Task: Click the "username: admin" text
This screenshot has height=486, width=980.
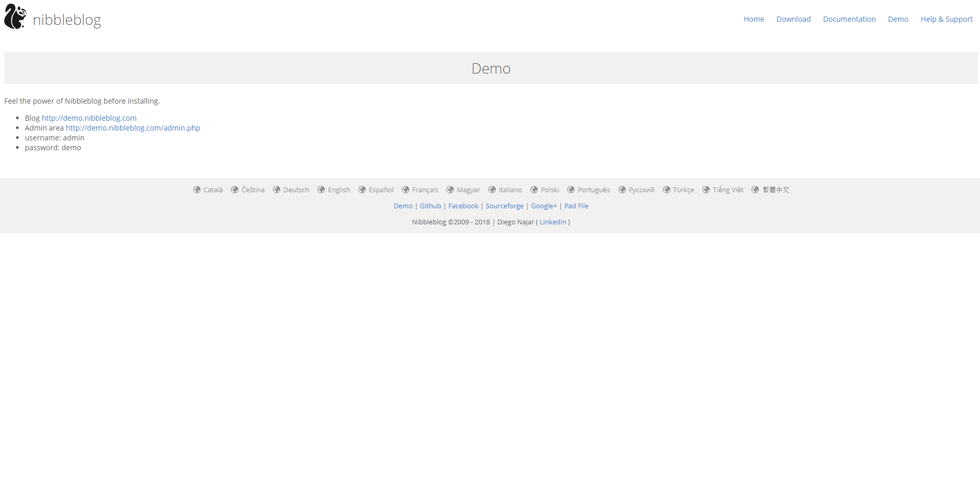Action: pos(54,138)
